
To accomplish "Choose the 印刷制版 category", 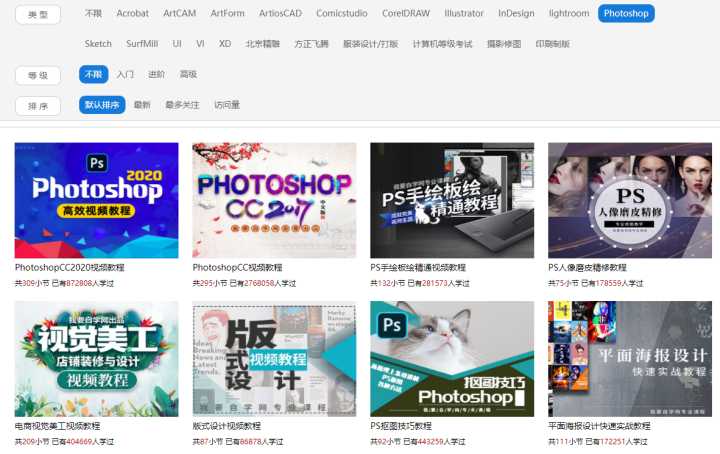I will (552, 44).
